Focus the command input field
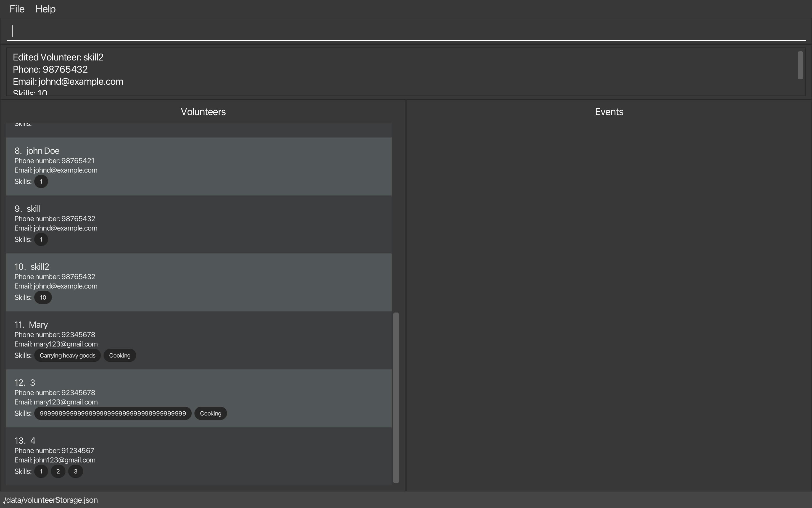The width and height of the screenshot is (812, 508). [x=406, y=31]
